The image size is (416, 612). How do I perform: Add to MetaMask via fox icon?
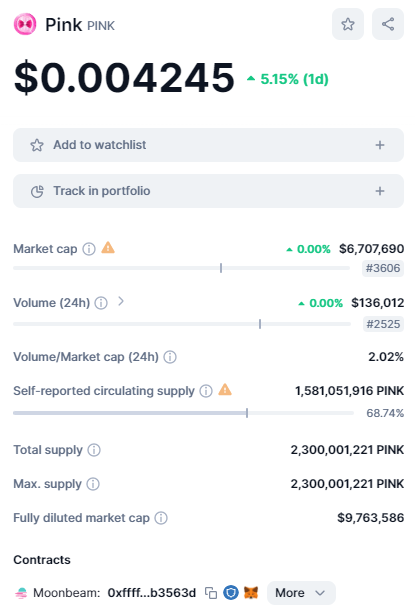click(x=251, y=593)
